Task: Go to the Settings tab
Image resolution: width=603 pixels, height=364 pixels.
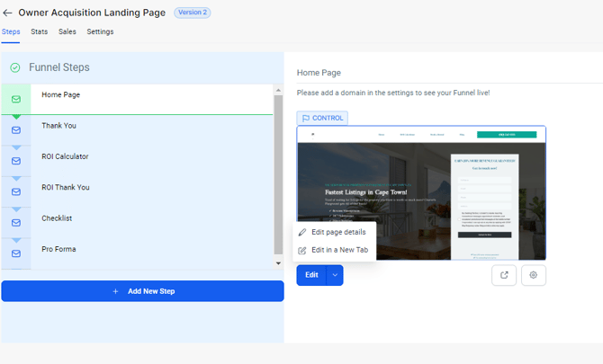Action: [x=100, y=31]
